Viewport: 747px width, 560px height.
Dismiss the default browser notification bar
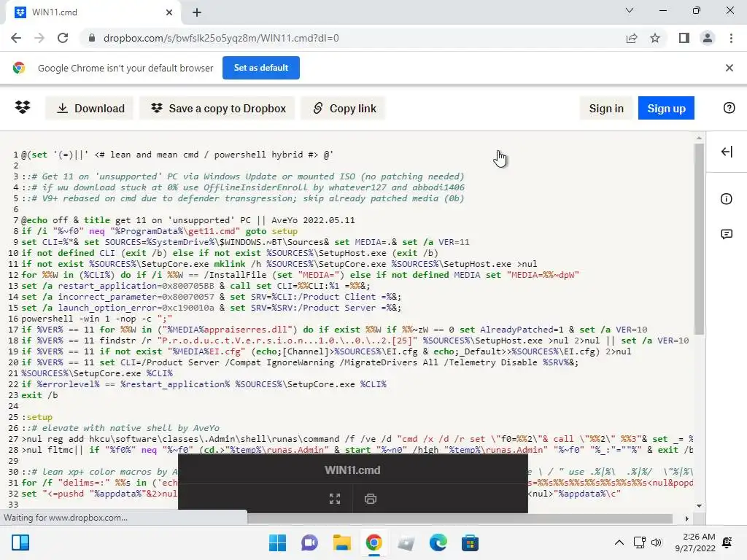729,68
